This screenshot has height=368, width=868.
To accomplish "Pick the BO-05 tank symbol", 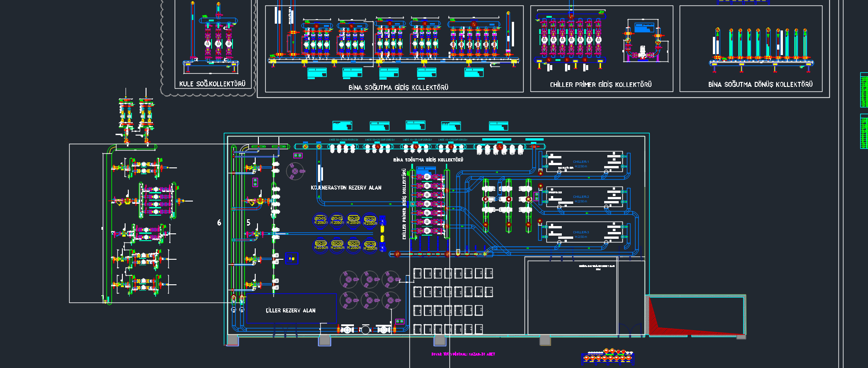I will pyautogui.click(x=320, y=246).
